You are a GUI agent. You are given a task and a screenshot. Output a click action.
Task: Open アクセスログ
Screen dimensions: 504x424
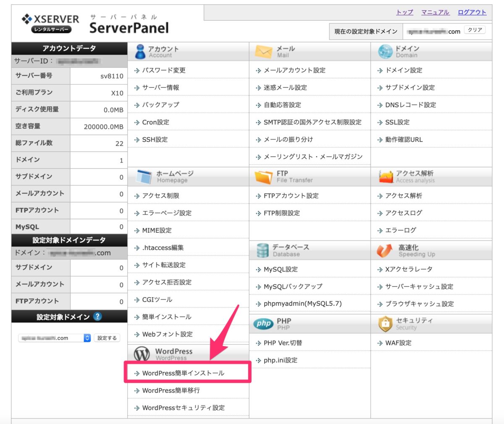(404, 213)
